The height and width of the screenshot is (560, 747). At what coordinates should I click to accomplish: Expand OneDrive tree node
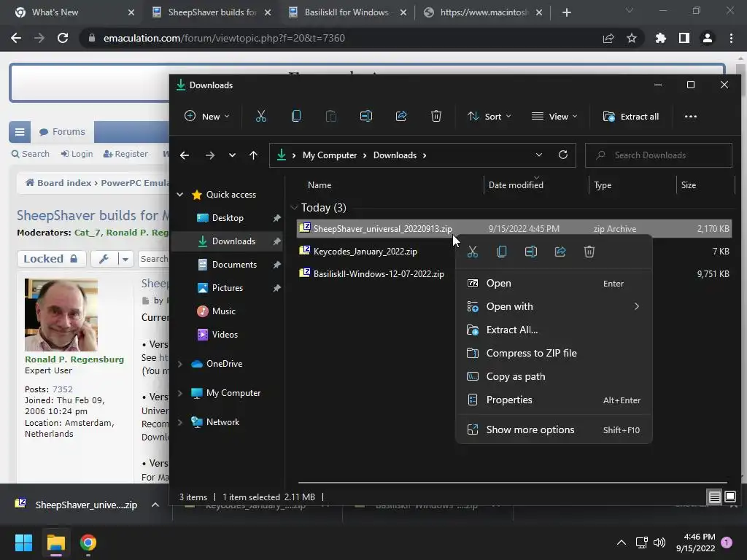[x=180, y=364]
